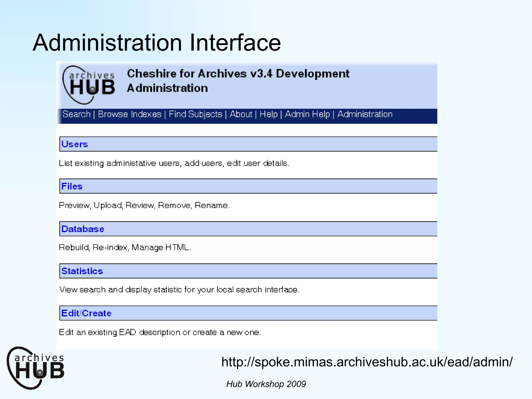Open the Files section link
The width and height of the screenshot is (532, 399).
click(72, 186)
